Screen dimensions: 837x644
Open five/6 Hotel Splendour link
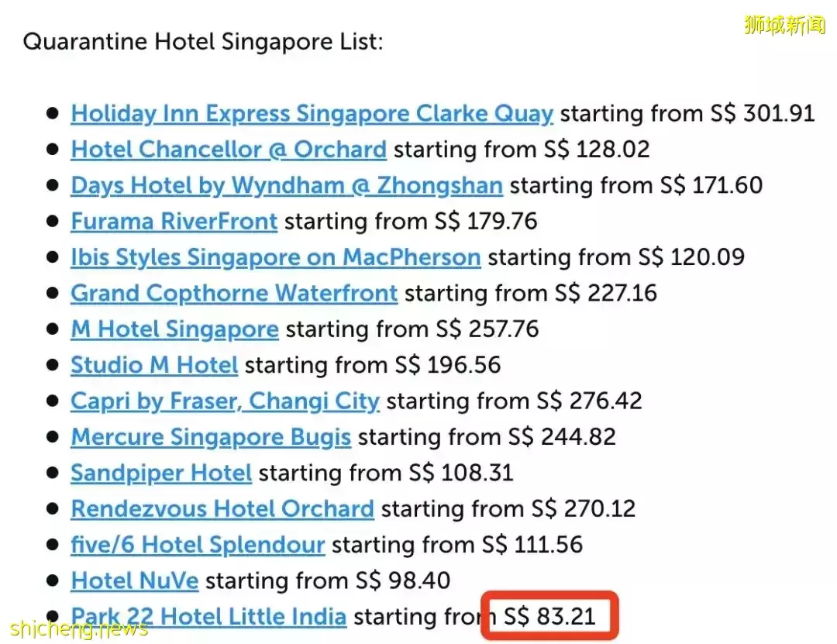[x=198, y=545]
